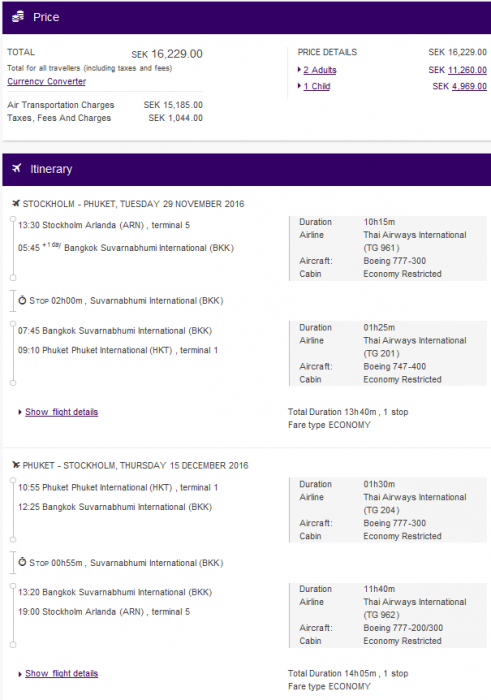Click timeline marker at 13:30 Stockholm Arlanda departure

pos(13,219)
